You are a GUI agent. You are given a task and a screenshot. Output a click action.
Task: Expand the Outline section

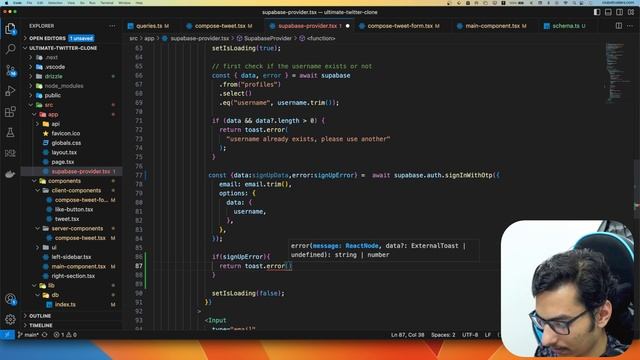pos(40,316)
